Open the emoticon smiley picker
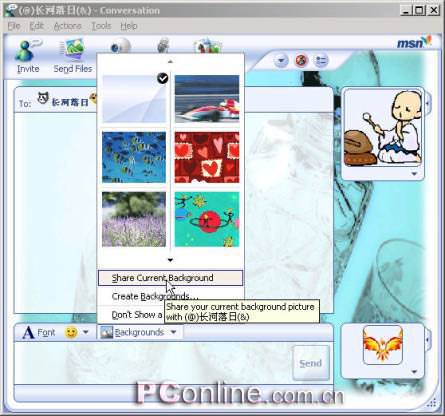445x416 pixels. tap(71, 332)
